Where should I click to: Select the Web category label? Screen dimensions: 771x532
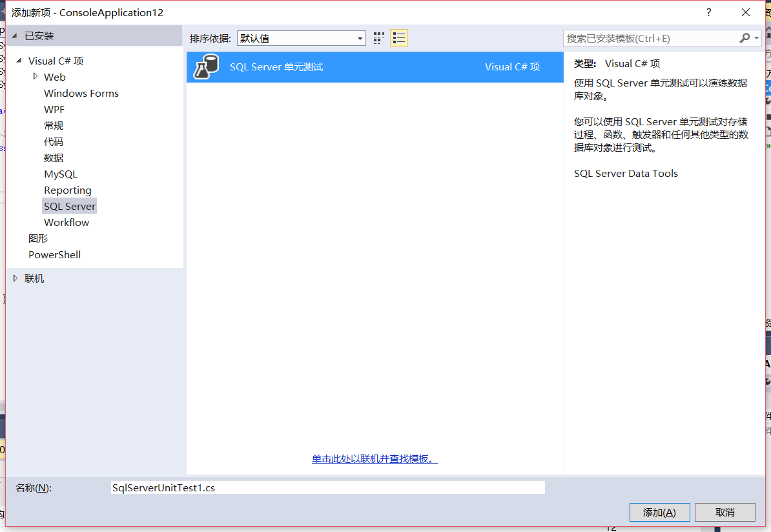click(x=55, y=77)
